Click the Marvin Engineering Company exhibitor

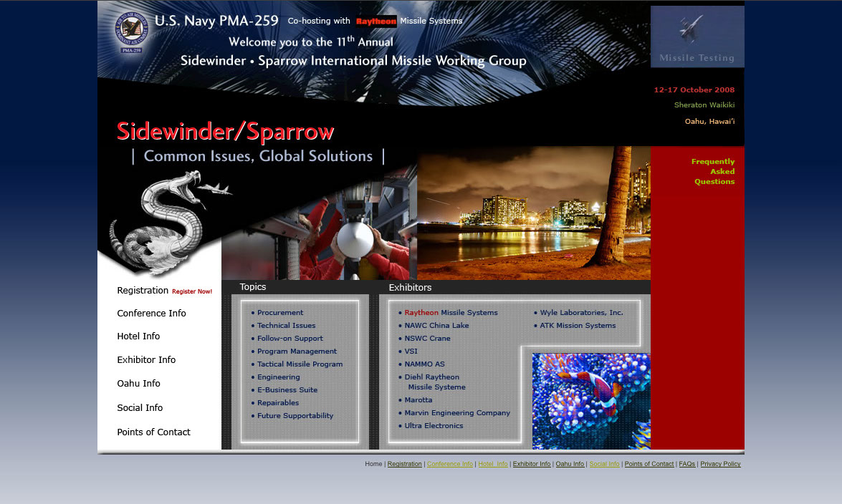tap(457, 413)
